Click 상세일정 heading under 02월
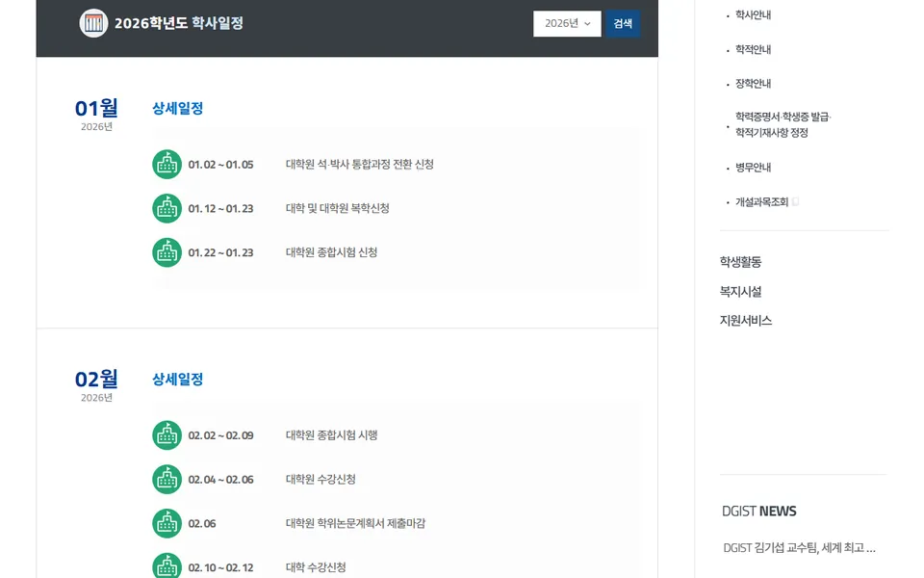The width and height of the screenshot is (924, 578). point(177,380)
